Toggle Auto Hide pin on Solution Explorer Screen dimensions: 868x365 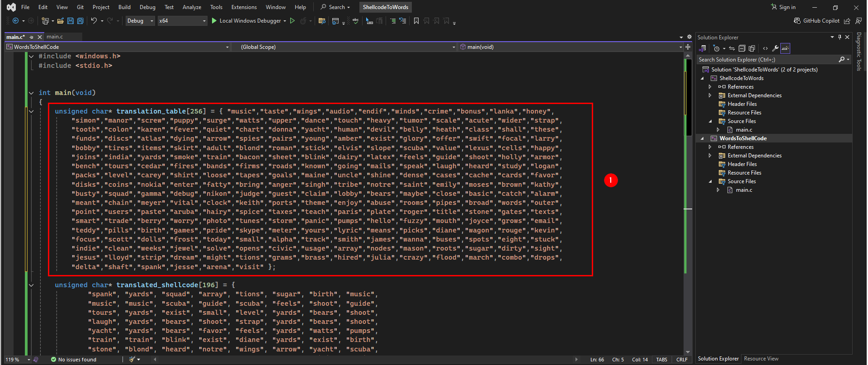pyautogui.click(x=840, y=37)
